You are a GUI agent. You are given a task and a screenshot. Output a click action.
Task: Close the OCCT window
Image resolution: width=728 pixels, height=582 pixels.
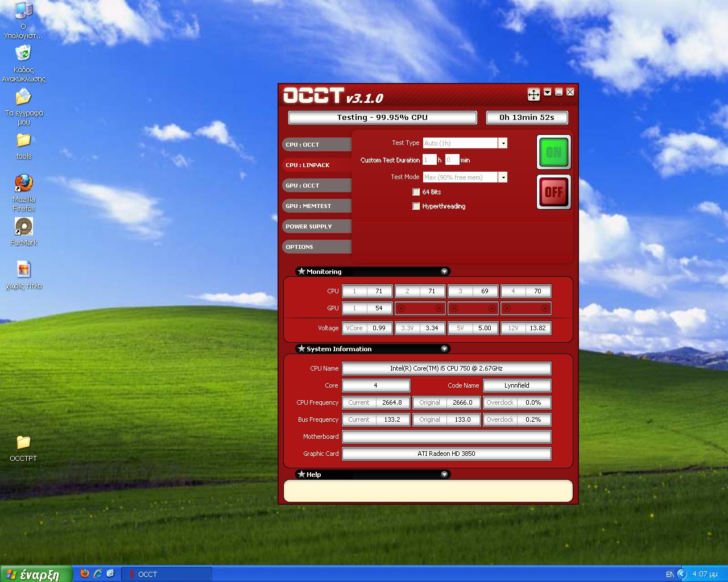(570, 92)
